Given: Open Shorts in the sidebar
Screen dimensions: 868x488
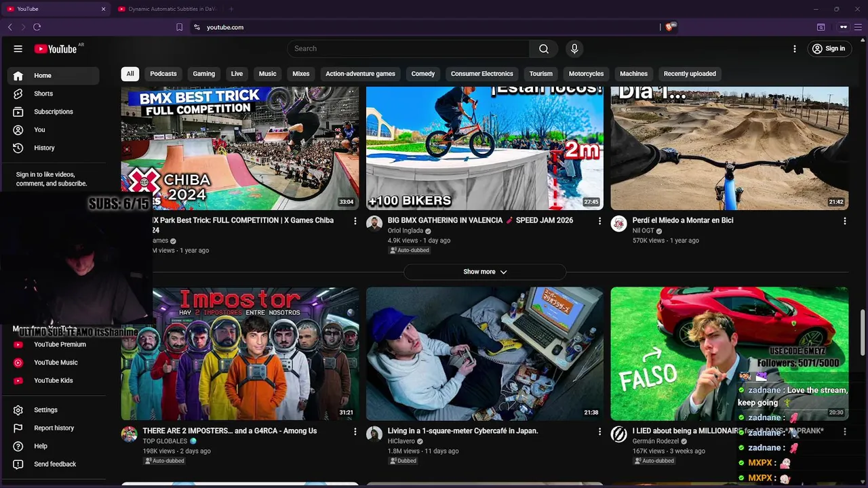Looking at the screenshot, I should click(54, 94).
